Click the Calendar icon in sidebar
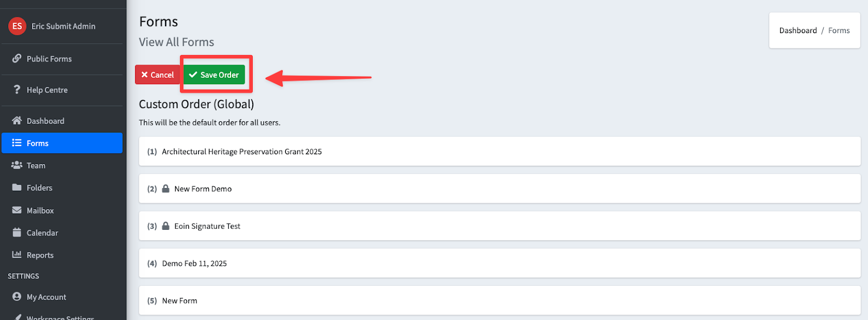The height and width of the screenshot is (320, 868). tap(17, 233)
